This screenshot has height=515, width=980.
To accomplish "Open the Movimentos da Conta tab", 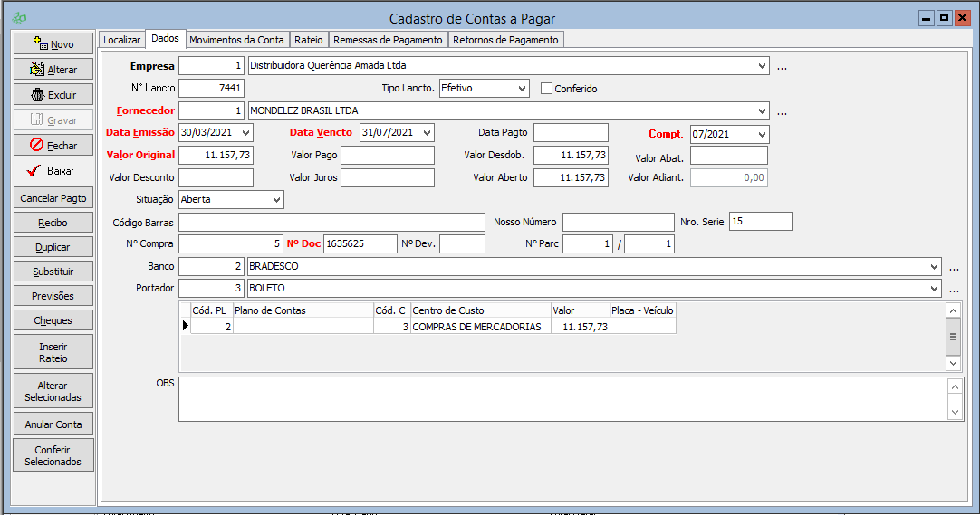I will [236, 40].
